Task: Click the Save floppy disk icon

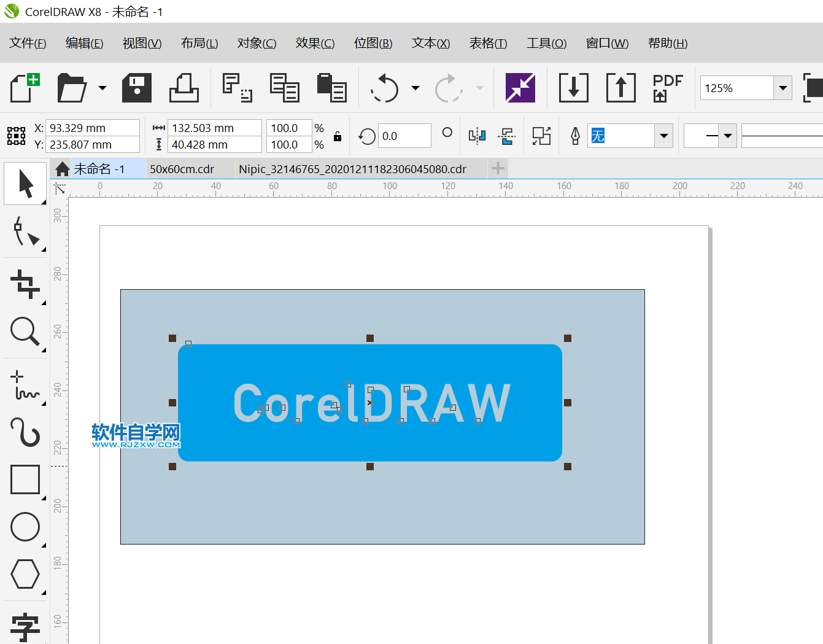Action: [137, 88]
